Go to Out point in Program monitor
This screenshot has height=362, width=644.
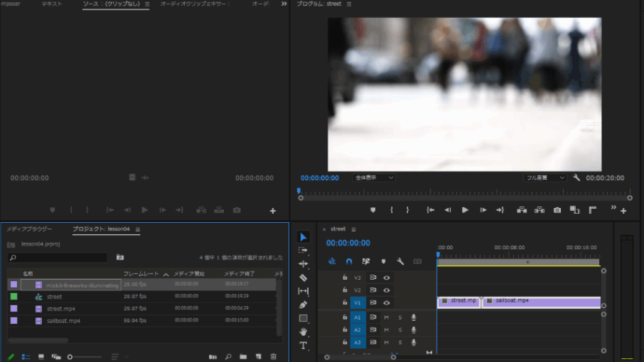coord(499,210)
